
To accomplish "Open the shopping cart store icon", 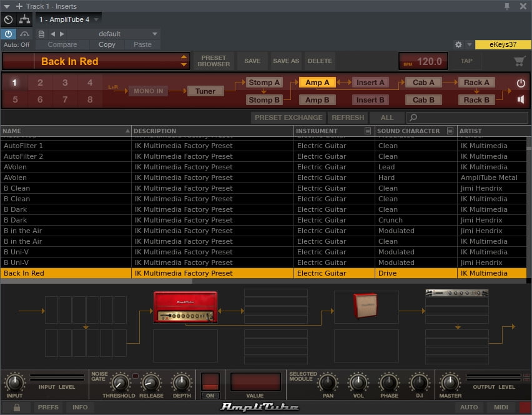I will (520, 61).
